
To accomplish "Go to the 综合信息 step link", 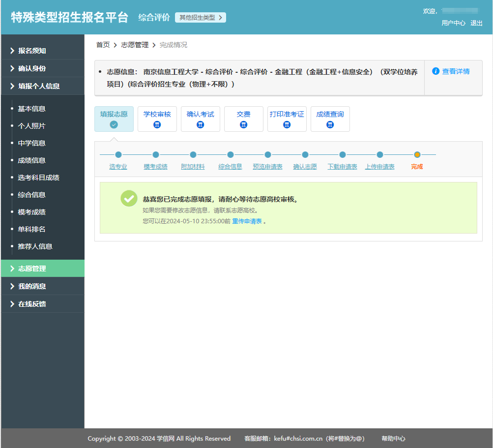I will point(230,167).
